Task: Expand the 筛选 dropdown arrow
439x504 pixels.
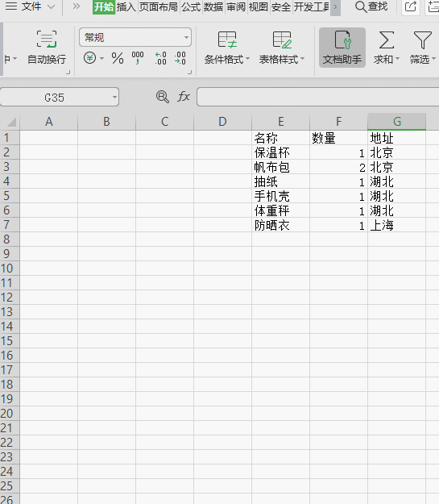Action: click(433, 59)
